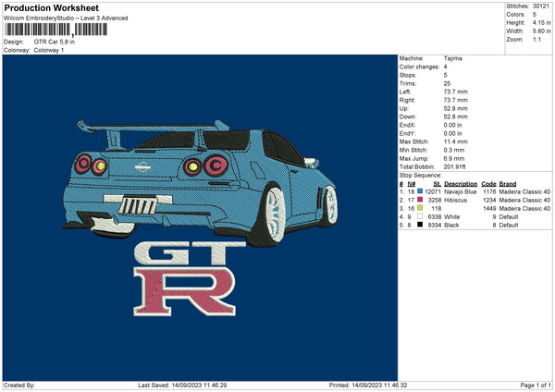Select the Max Jump value '6.9 mm'

454,158
